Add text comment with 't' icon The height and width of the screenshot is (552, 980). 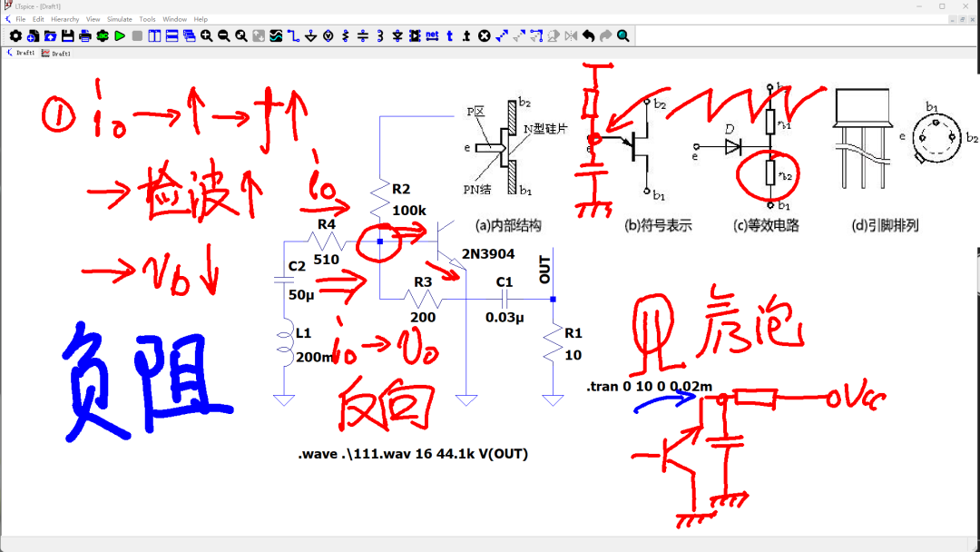coord(449,36)
